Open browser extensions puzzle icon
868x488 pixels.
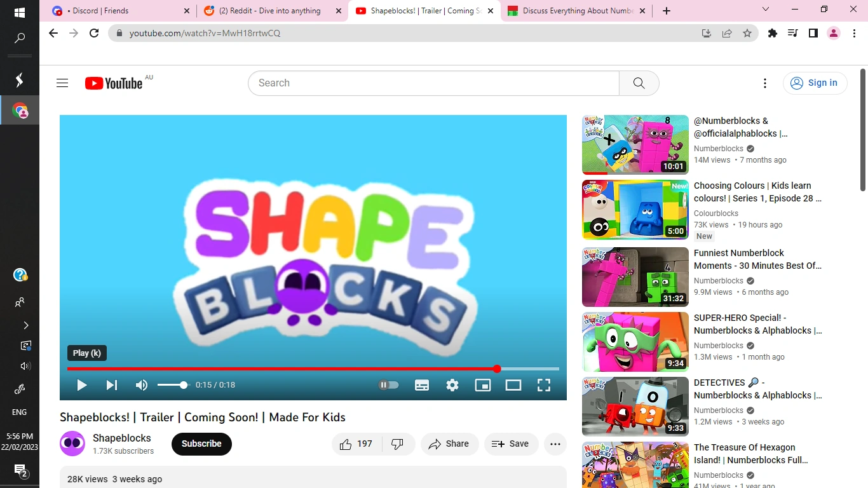[772, 33]
